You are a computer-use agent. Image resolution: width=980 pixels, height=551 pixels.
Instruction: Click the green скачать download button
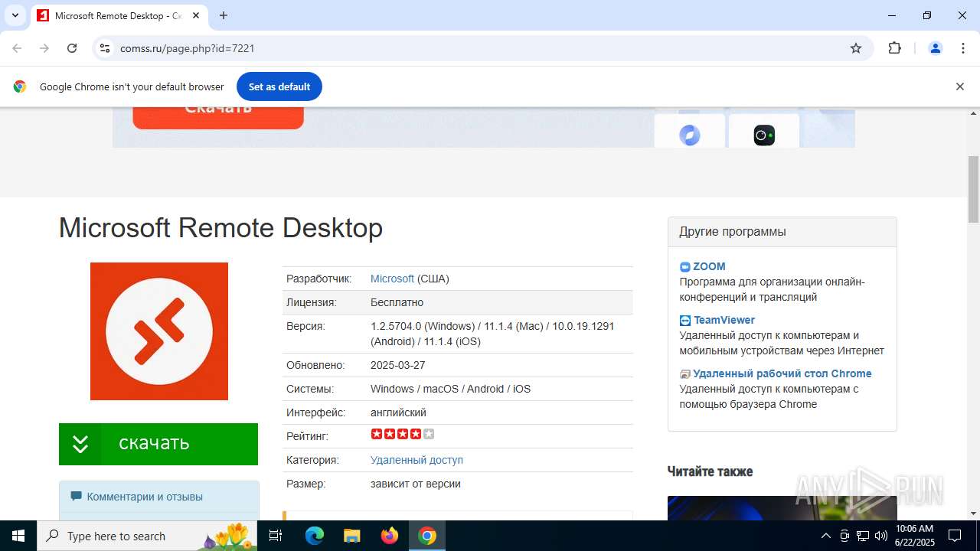(158, 444)
